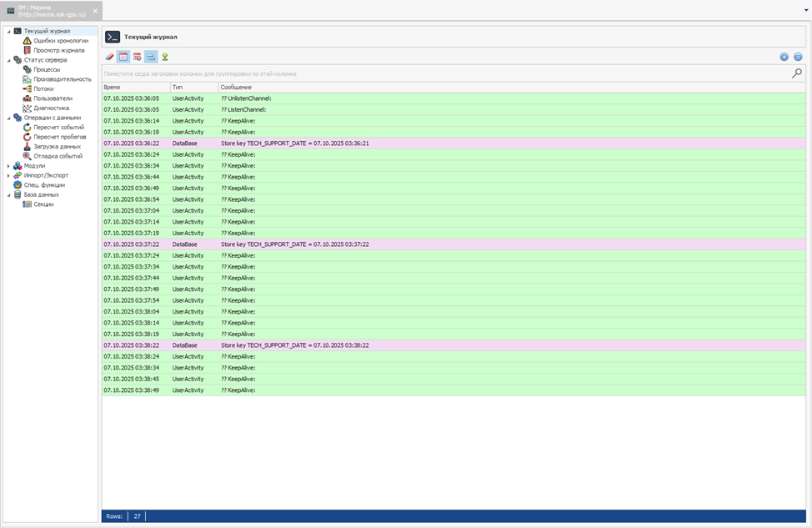
Task: Click the blue plus circle icon
Action: coord(784,57)
